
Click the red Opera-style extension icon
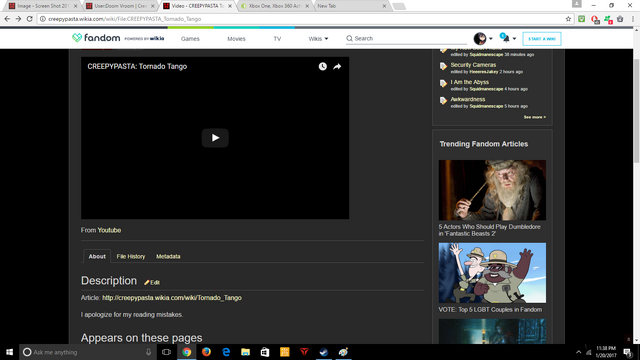pyautogui.click(x=595, y=19)
